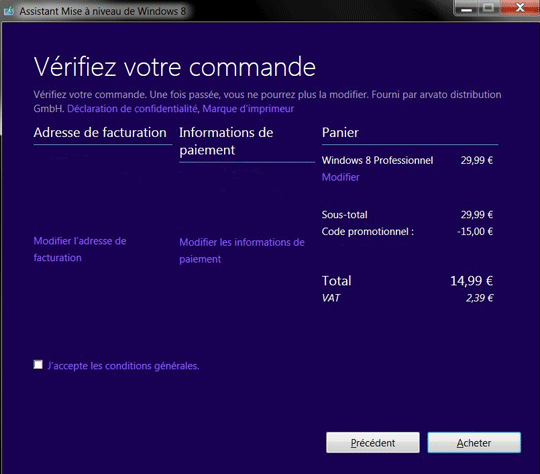Image resolution: width=540 pixels, height=474 pixels.
Task: Open Déclaration de confidentialité link
Action: (132, 109)
